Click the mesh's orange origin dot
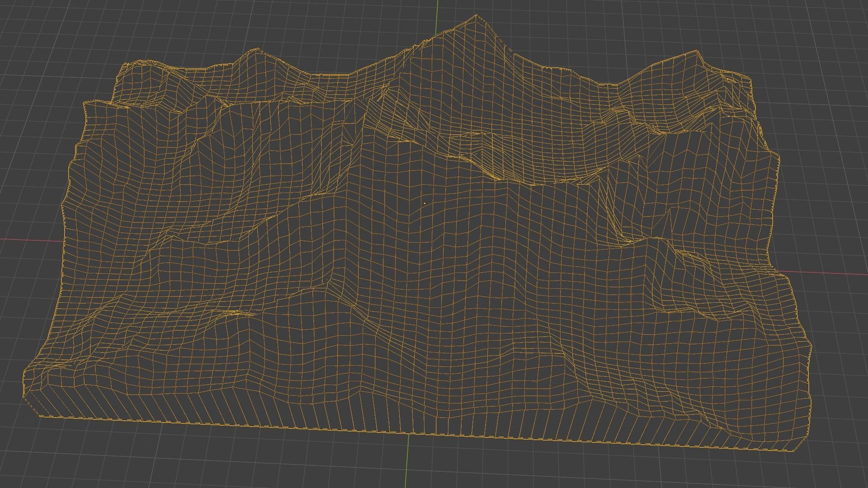Viewport: 868px width, 488px height. point(425,203)
